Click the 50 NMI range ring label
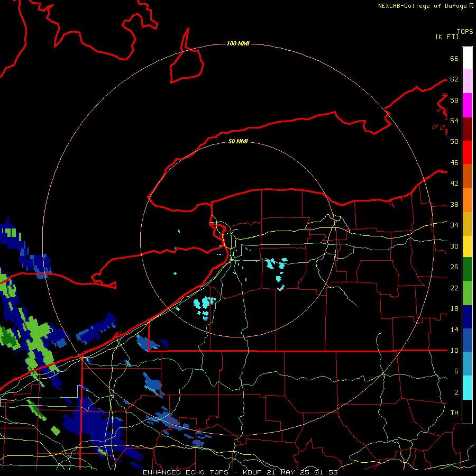476x476 pixels. point(238,141)
